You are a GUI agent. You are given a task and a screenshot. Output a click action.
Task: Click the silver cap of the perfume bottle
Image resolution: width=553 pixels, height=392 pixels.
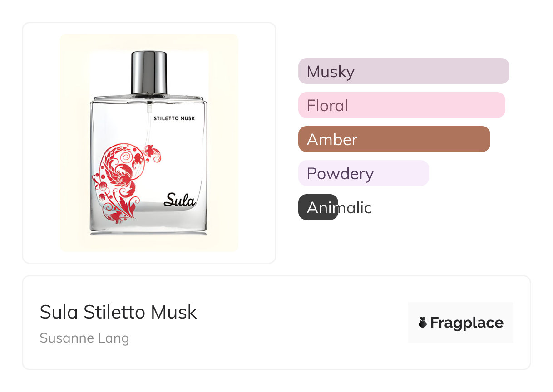point(149,72)
